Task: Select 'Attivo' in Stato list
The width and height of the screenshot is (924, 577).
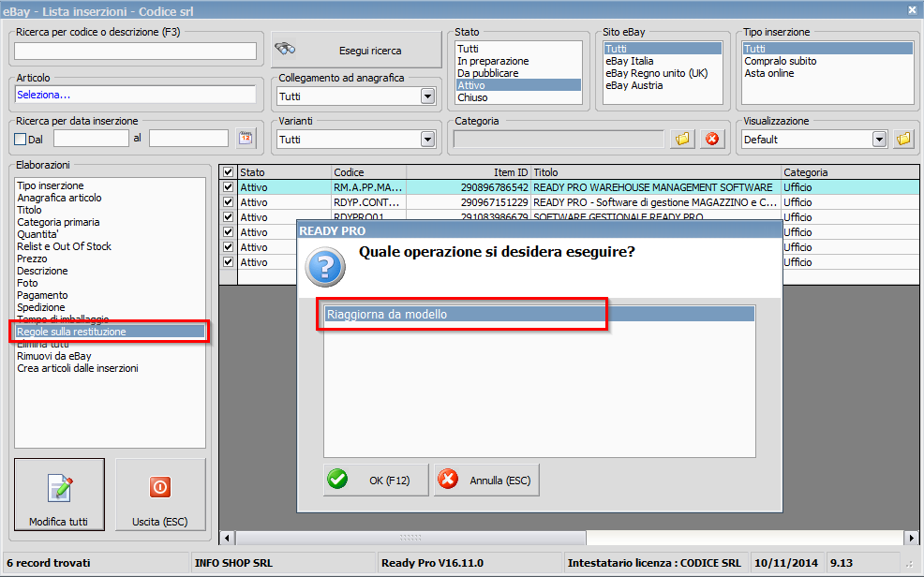Action: 518,85
